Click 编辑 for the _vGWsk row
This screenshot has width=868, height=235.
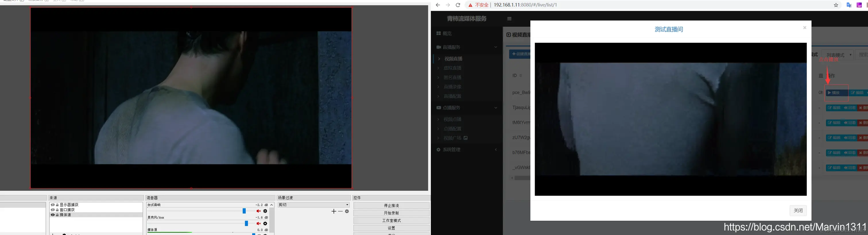point(834,167)
